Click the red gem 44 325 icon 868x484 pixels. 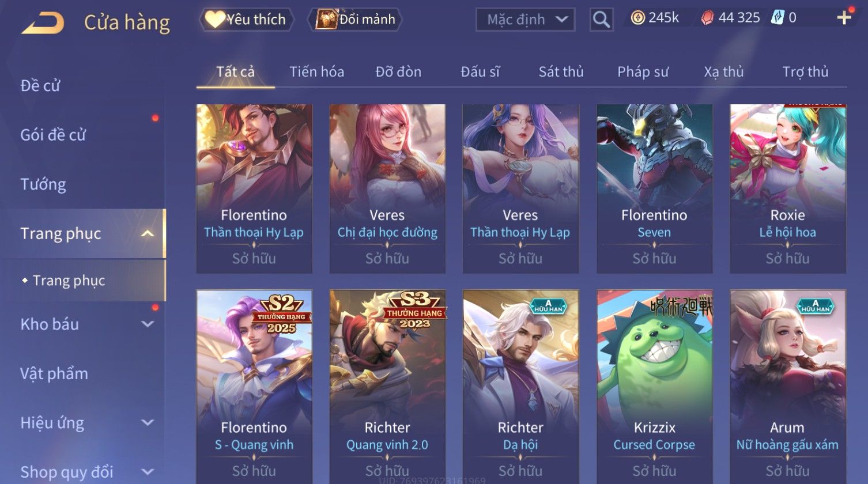point(707,18)
